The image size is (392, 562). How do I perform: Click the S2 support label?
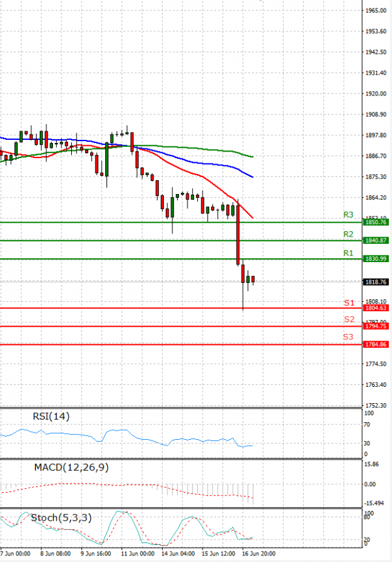[x=349, y=320]
